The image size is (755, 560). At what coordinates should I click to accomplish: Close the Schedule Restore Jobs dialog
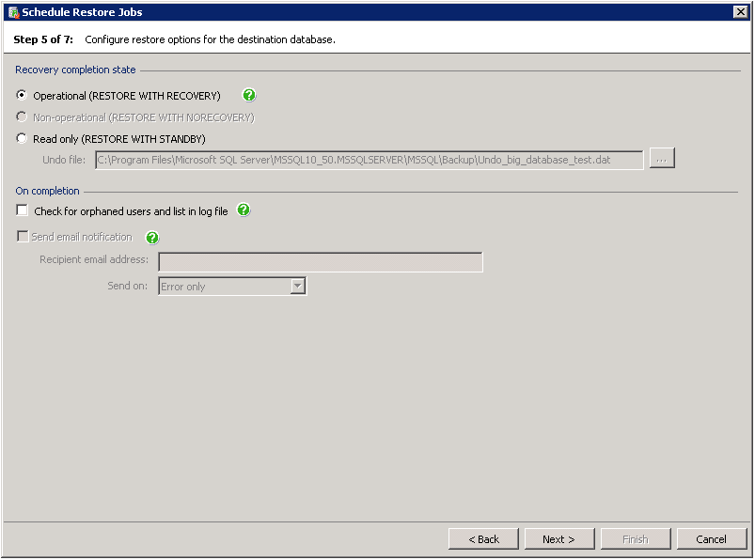pyautogui.click(x=741, y=12)
